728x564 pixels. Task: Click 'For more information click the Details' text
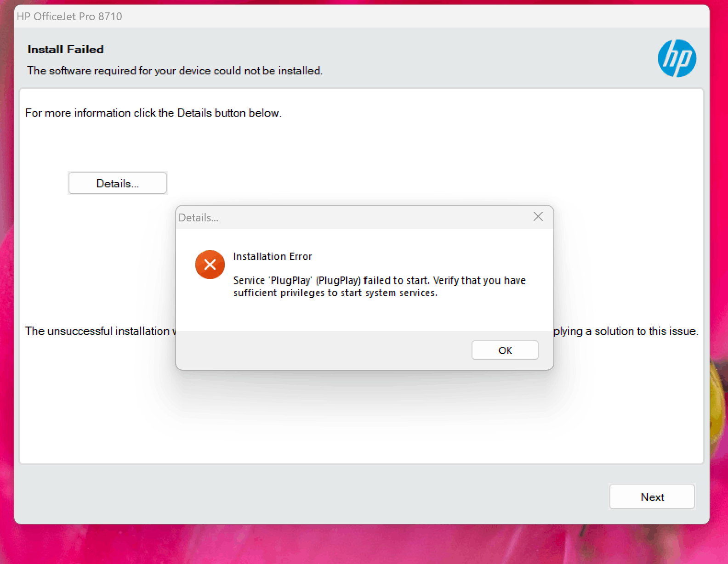click(153, 113)
